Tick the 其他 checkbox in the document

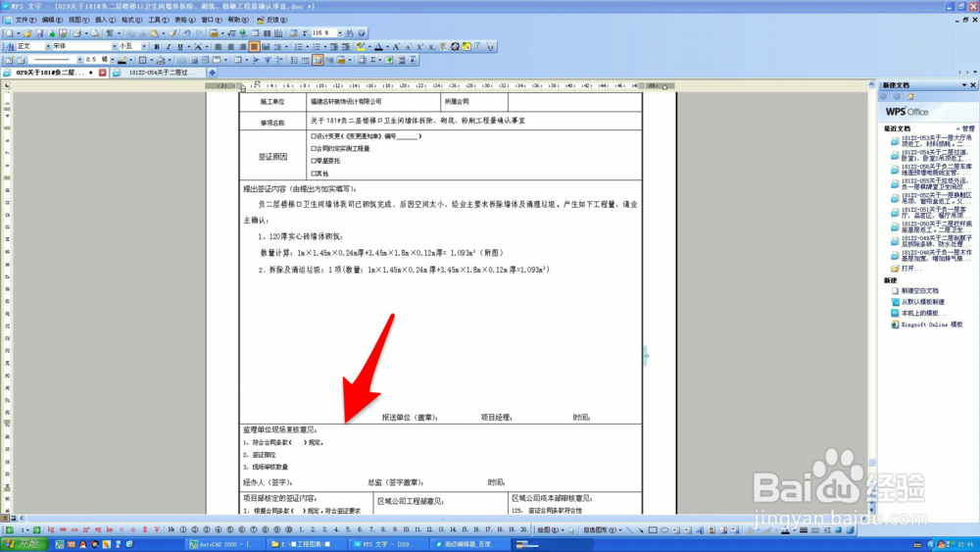coord(314,174)
